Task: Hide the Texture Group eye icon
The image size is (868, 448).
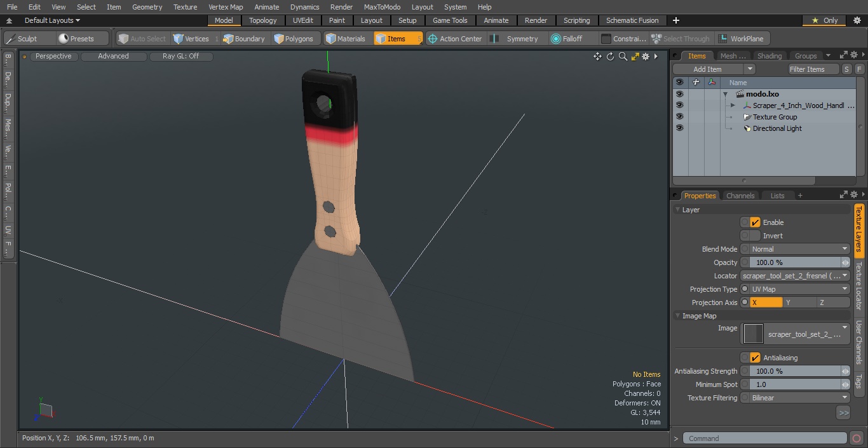Action: tap(679, 117)
